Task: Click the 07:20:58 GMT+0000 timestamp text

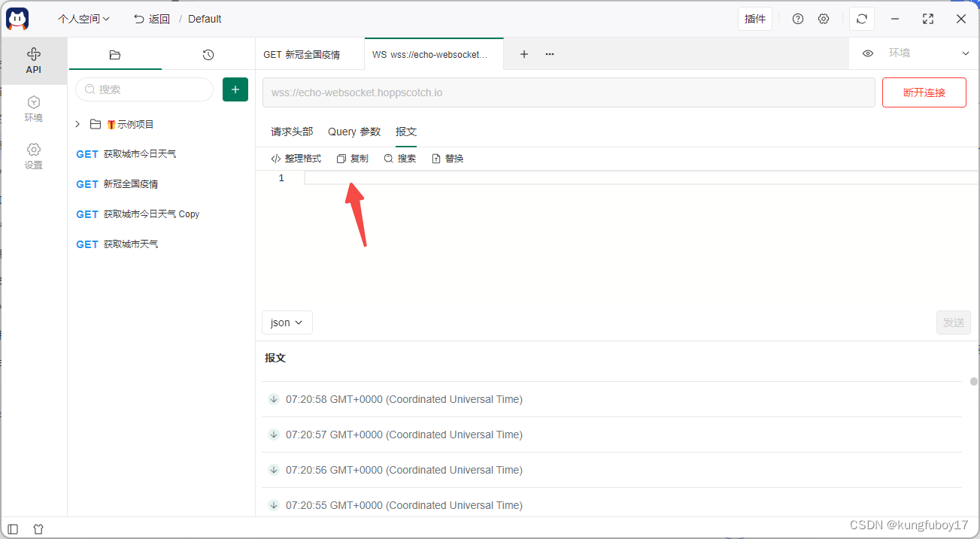Action: 404,399
